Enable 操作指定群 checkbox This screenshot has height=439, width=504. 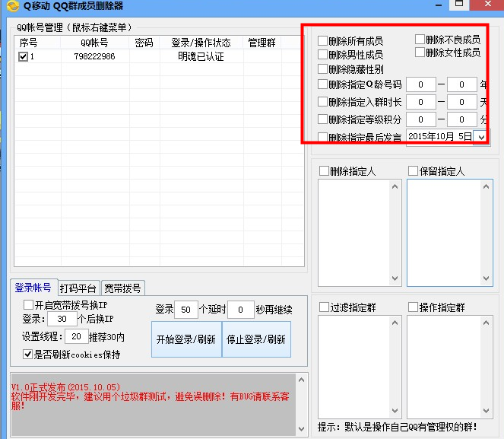coord(413,307)
